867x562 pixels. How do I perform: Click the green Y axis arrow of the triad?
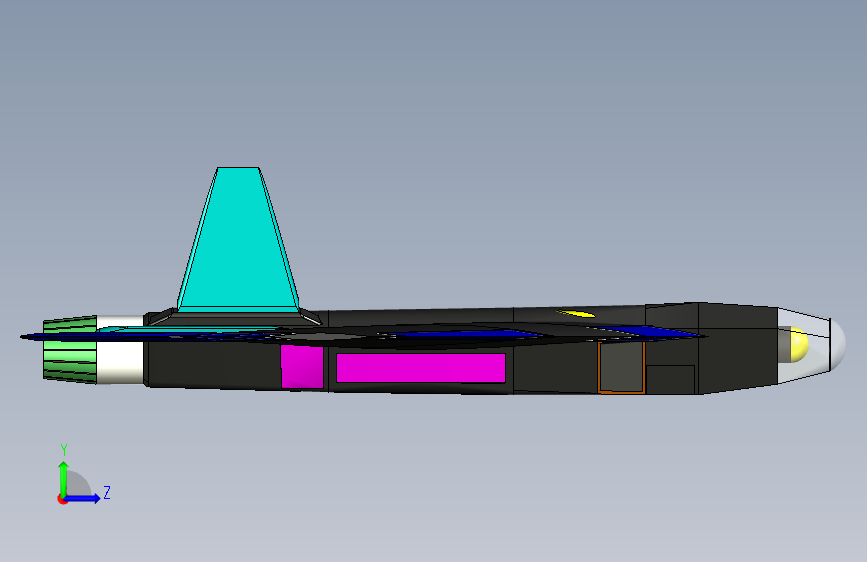click(64, 479)
